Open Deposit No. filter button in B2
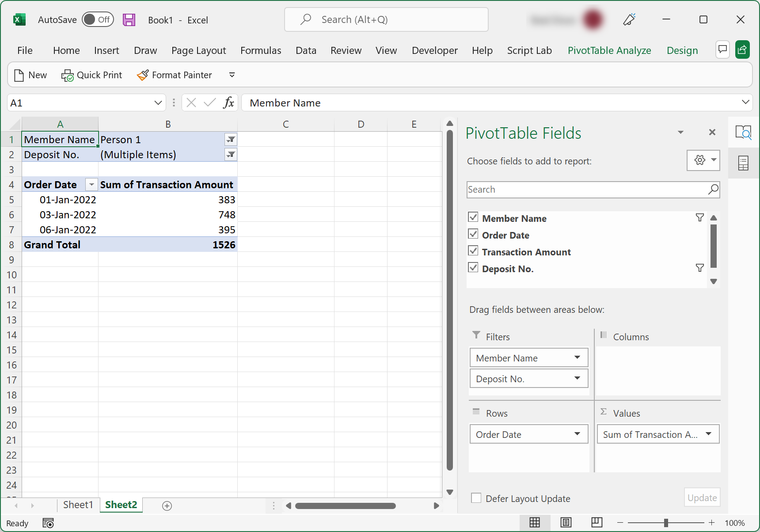Image resolution: width=760 pixels, height=532 pixels. click(x=231, y=155)
